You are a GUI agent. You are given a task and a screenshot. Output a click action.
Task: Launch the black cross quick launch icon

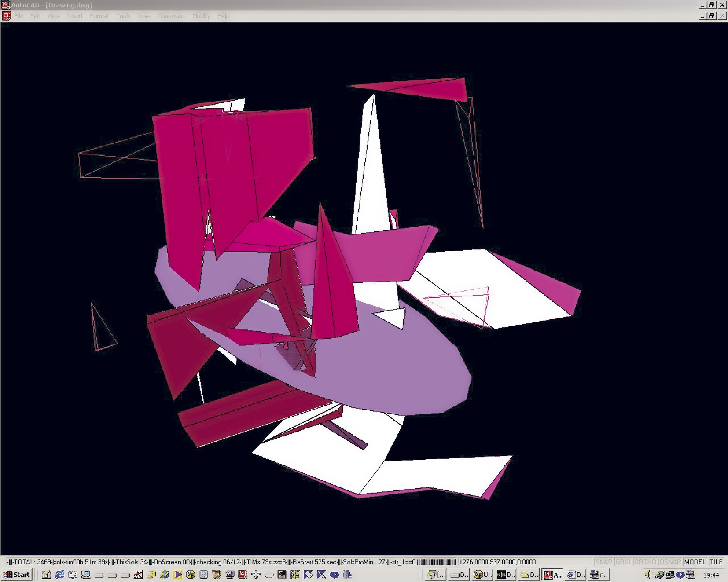[256, 575]
